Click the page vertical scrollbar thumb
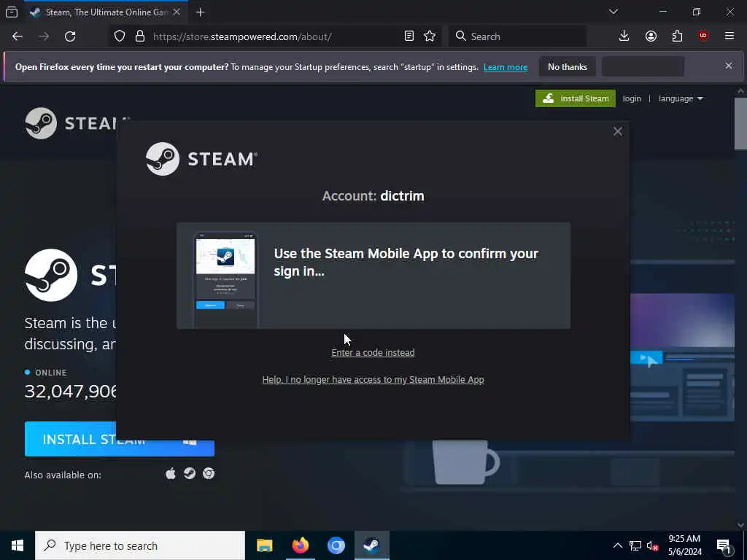747x560 pixels. pos(740,124)
